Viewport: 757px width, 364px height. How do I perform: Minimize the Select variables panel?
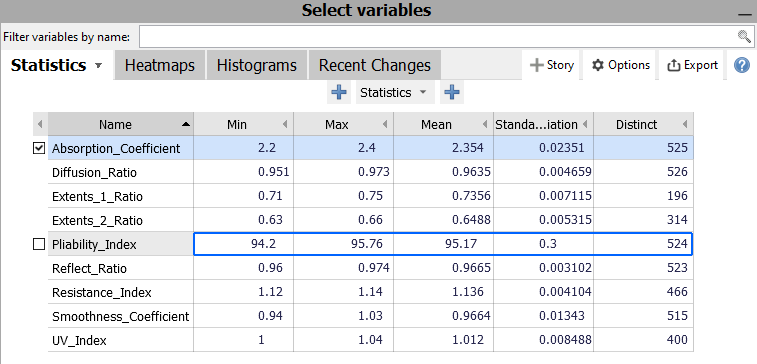[744, 15]
